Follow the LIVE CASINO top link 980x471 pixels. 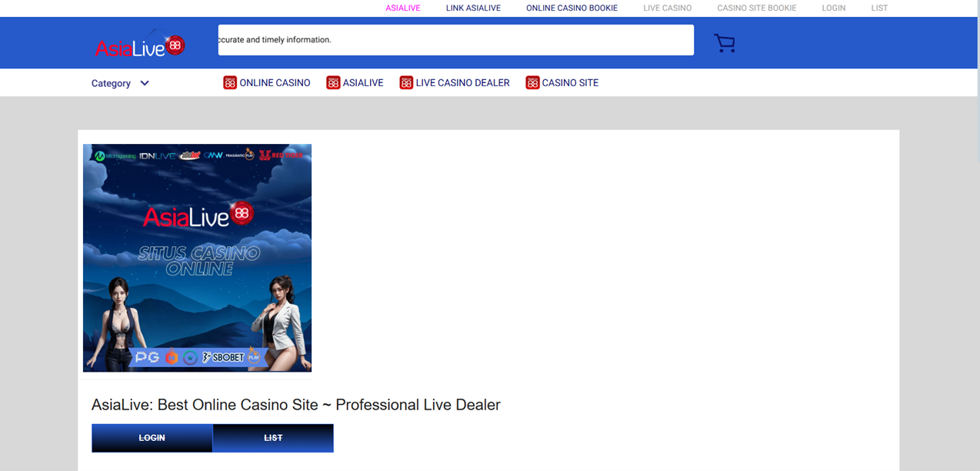667,8
